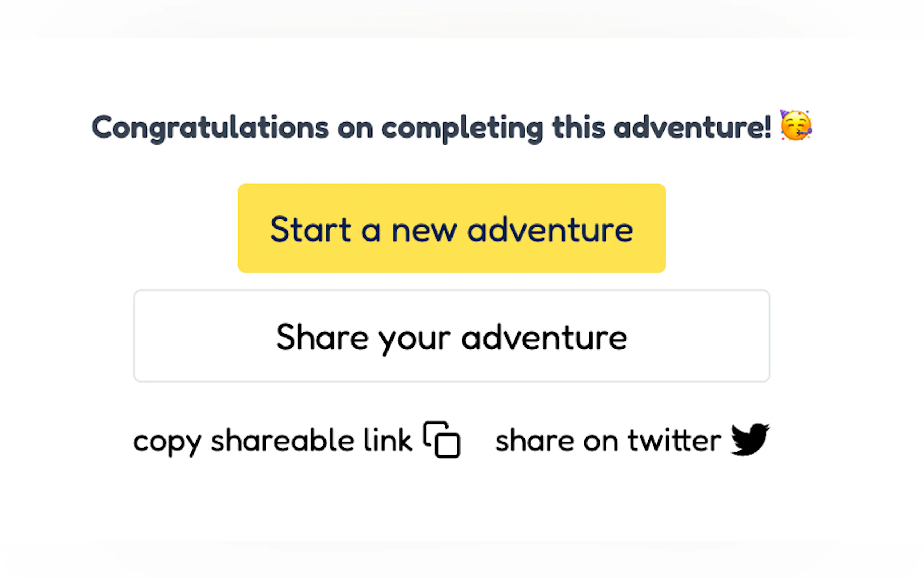This screenshot has height=578, width=924.
Task: Select the copy shareable link text
Action: tap(272, 441)
